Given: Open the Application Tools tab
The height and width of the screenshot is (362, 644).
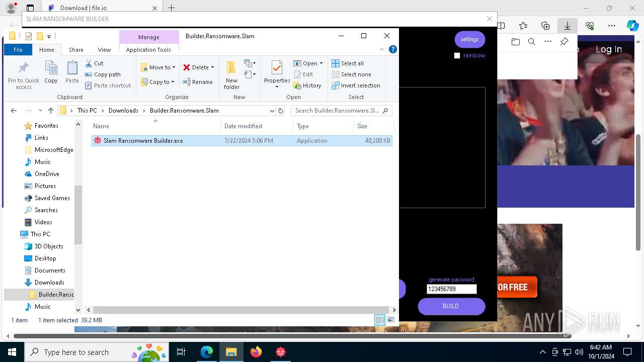Looking at the screenshot, I should tap(148, 50).
